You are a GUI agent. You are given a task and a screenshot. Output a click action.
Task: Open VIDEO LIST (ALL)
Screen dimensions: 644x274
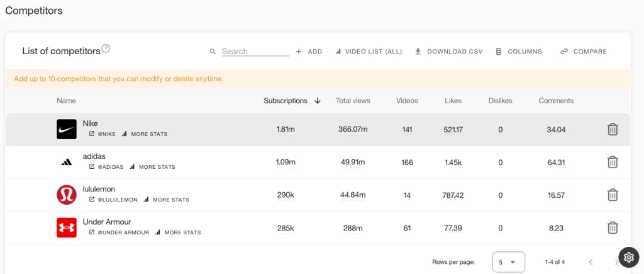369,52
